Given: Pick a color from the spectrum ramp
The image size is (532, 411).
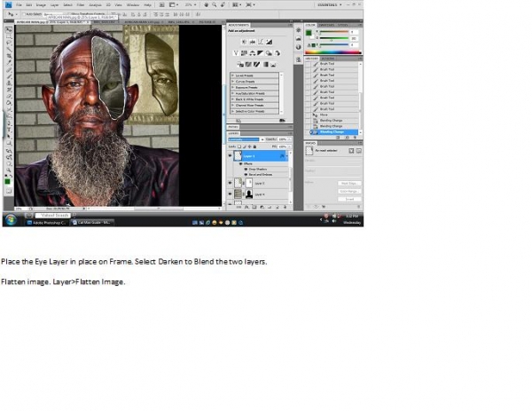Looking at the screenshot, I should click(x=332, y=52).
